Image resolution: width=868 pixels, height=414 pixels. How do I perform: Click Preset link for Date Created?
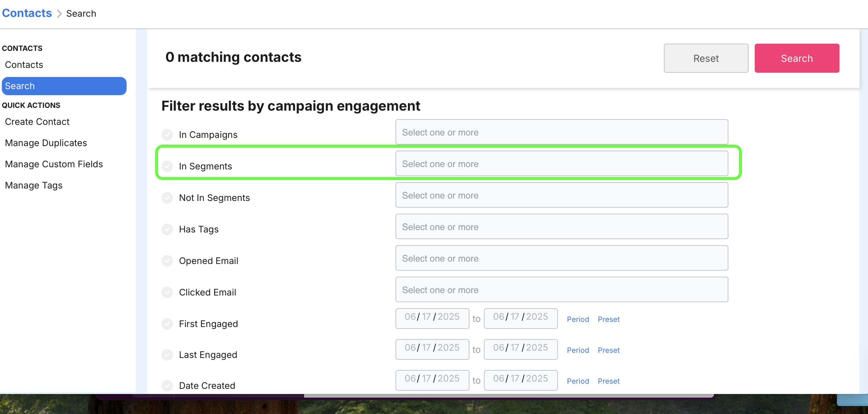click(608, 381)
